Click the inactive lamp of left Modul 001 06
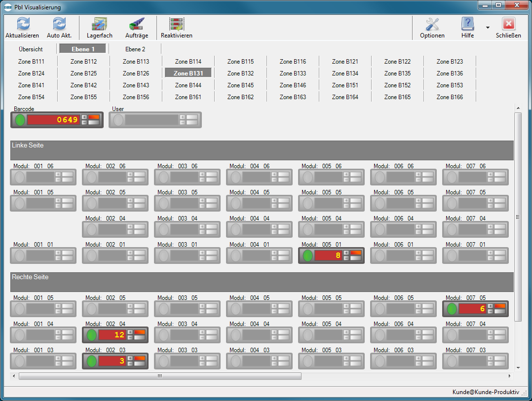Screen dimensions: 532x401 tap(19, 177)
